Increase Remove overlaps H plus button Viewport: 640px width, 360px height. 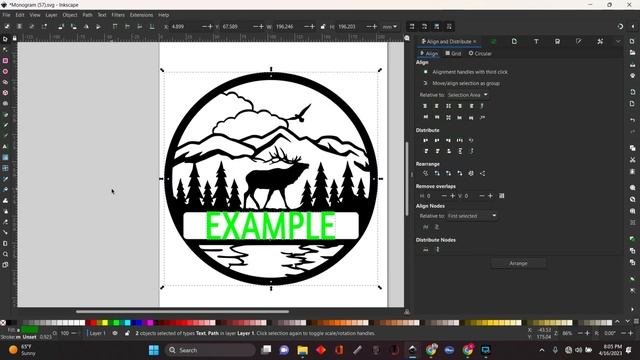tap(452, 196)
